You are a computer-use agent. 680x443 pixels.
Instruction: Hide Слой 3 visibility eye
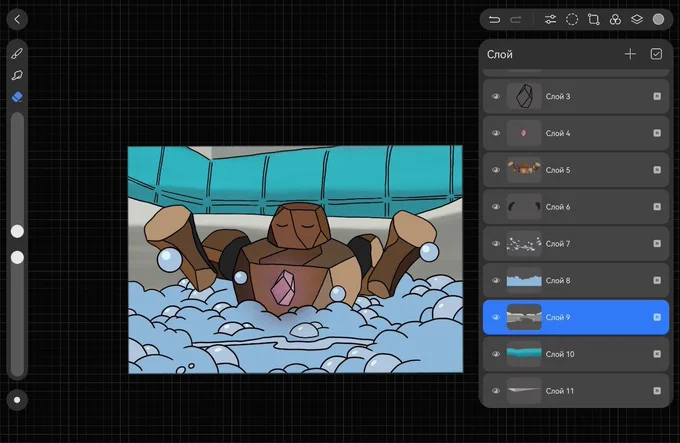(x=496, y=96)
